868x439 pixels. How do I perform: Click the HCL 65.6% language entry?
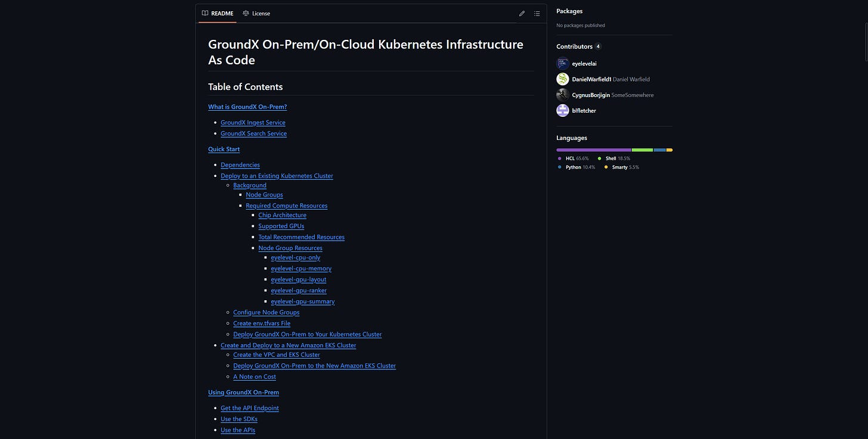(x=573, y=158)
